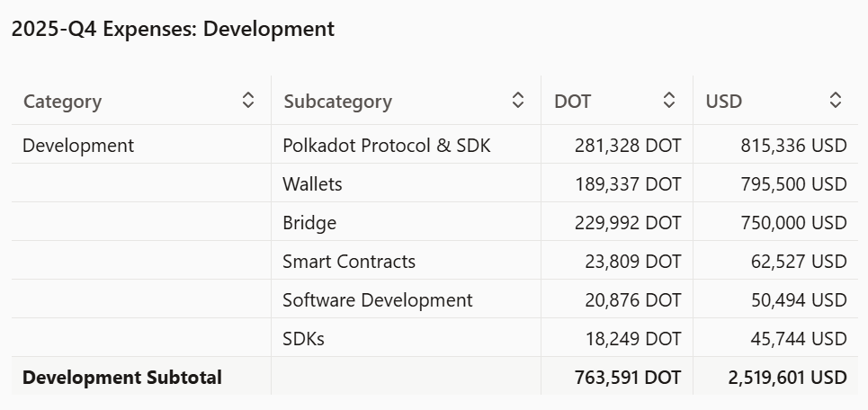Click the 2,519,601 USD subtotal value
Image resolution: width=868 pixels, height=410 pixels.
click(787, 378)
